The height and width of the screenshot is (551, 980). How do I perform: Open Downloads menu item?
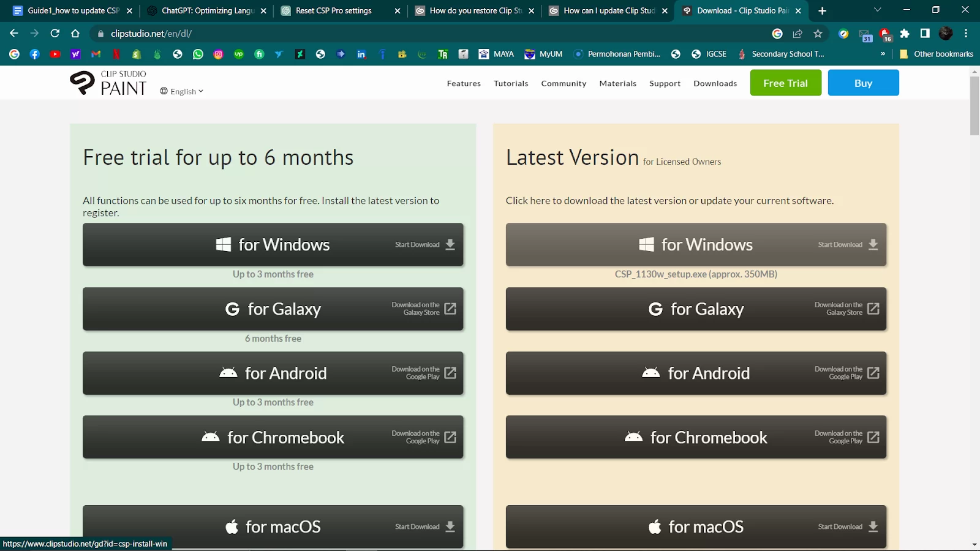click(x=715, y=83)
